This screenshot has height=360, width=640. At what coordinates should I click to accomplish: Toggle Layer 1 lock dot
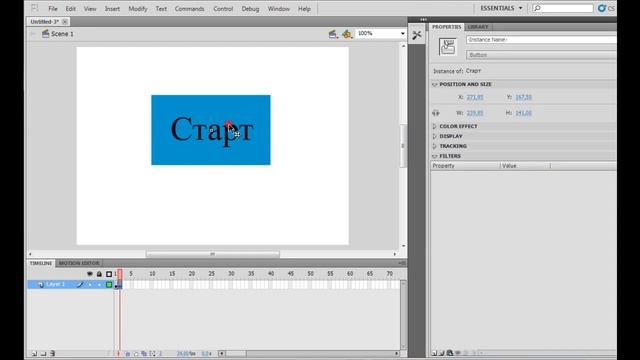click(x=99, y=284)
